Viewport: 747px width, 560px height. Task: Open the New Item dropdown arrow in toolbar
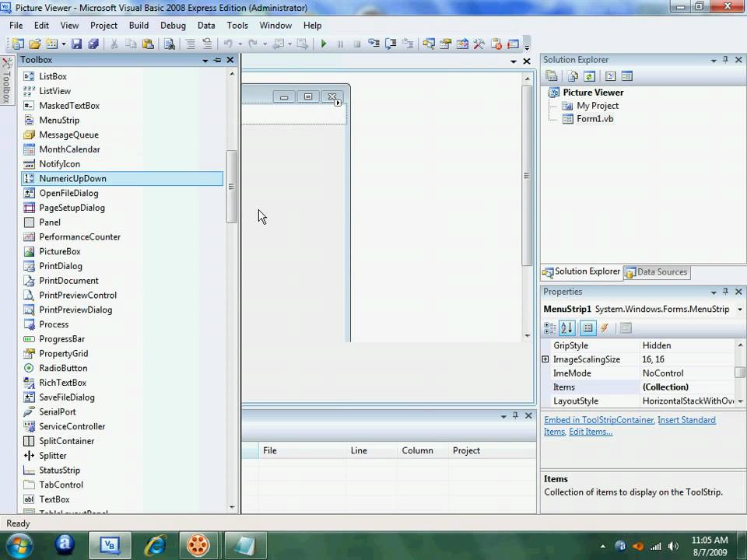pyautogui.click(x=63, y=44)
